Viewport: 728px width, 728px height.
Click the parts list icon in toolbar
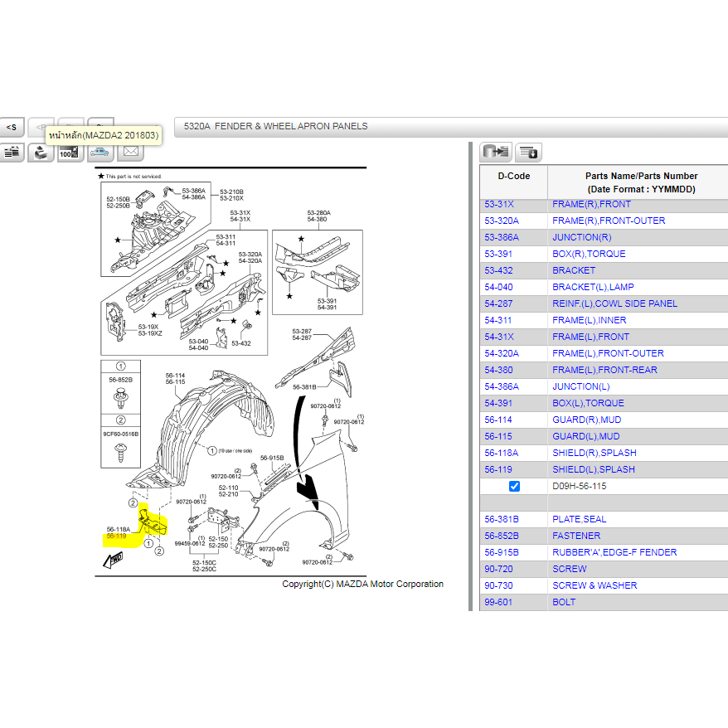[x=12, y=152]
